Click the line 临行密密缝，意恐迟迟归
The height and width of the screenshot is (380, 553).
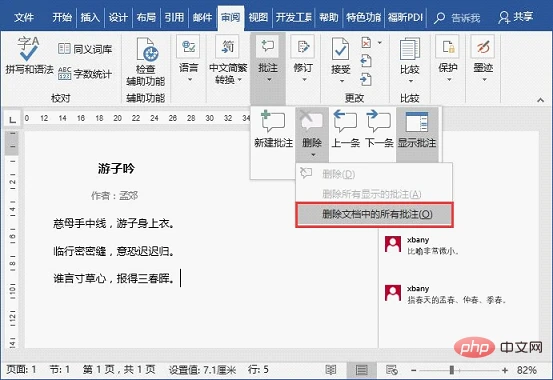[114, 251]
